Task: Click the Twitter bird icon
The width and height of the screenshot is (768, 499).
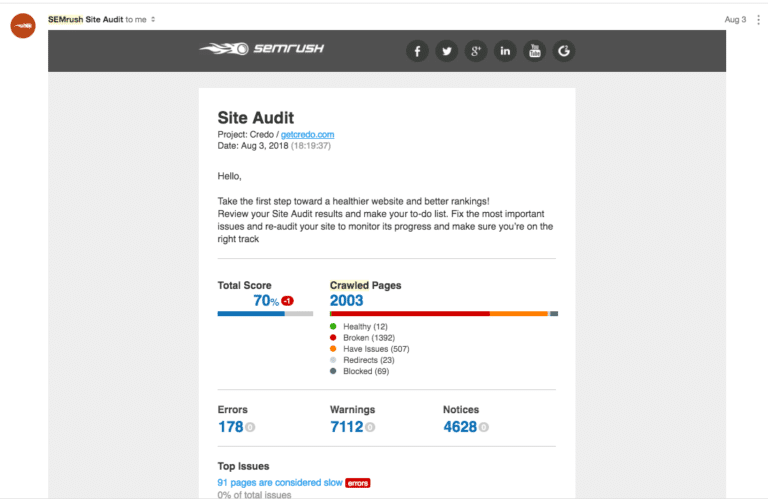Action: click(x=446, y=51)
